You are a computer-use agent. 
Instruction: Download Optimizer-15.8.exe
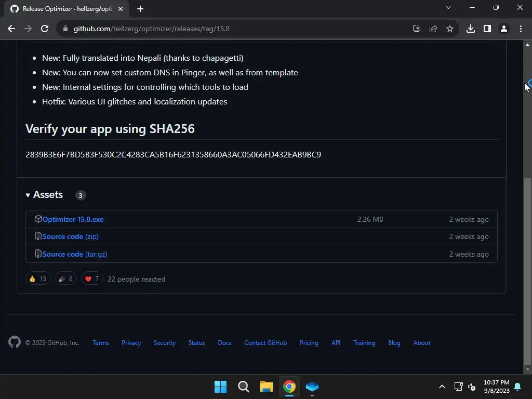tap(73, 220)
